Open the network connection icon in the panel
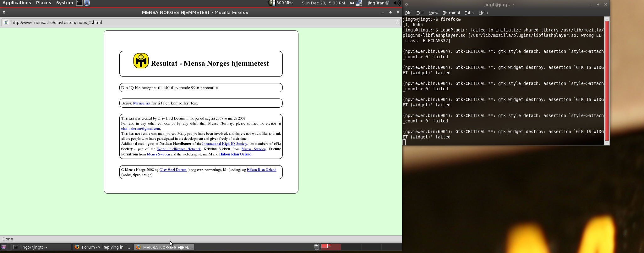 pyautogui.click(x=359, y=3)
